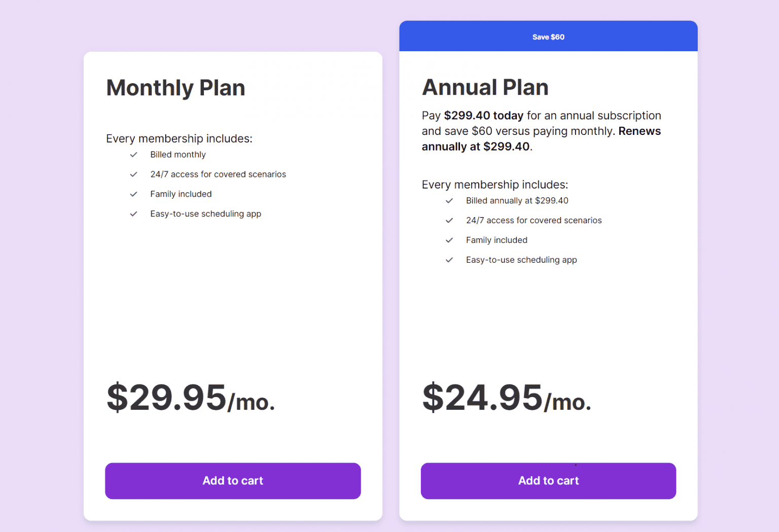
Task: Click the checkmark beside Easy-to-use scheduling app on Monthly Plan
Action: 133,214
